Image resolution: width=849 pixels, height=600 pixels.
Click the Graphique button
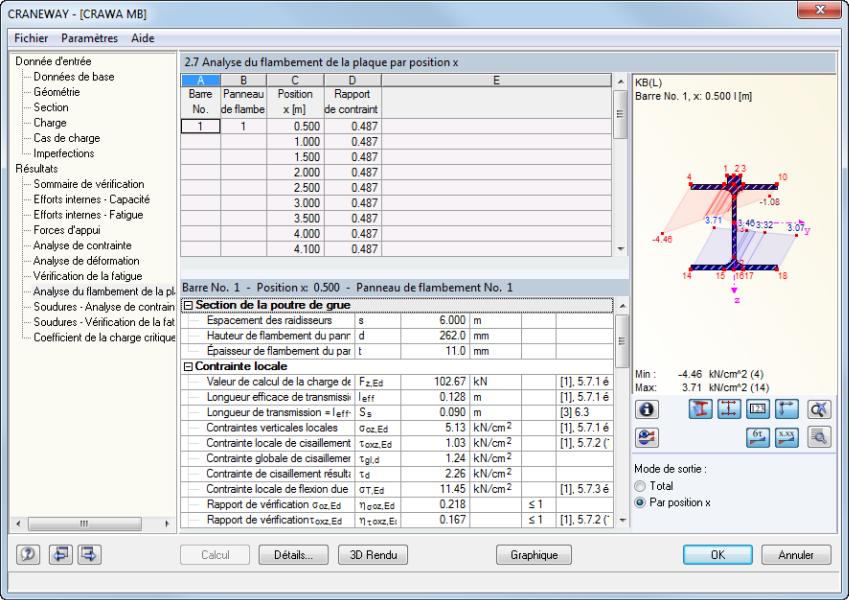[x=534, y=555]
